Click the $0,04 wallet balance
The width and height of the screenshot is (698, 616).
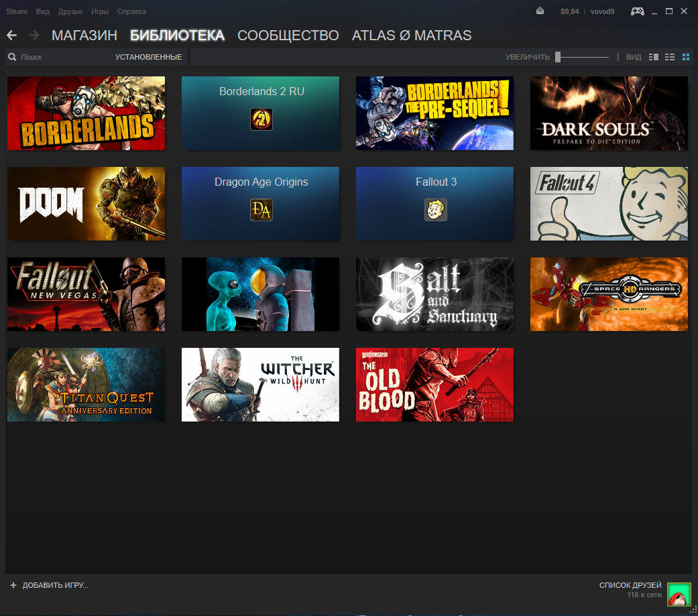[570, 11]
